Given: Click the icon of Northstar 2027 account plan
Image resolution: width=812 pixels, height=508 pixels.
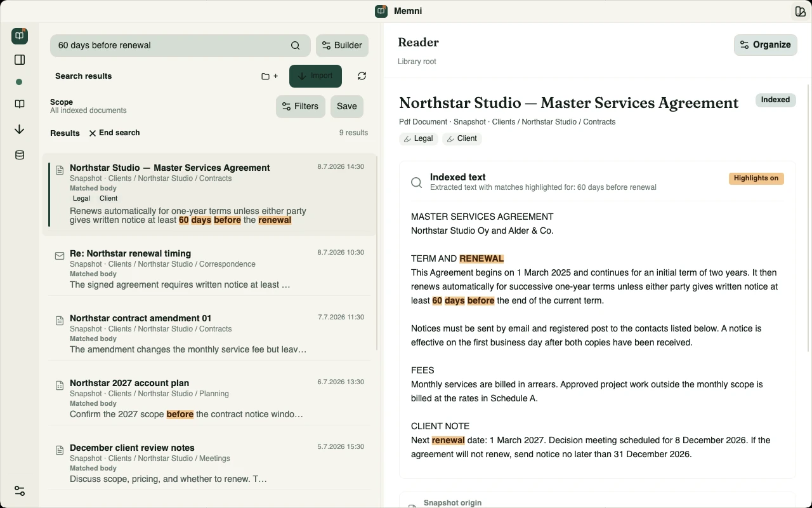Looking at the screenshot, I should point(60,385).
